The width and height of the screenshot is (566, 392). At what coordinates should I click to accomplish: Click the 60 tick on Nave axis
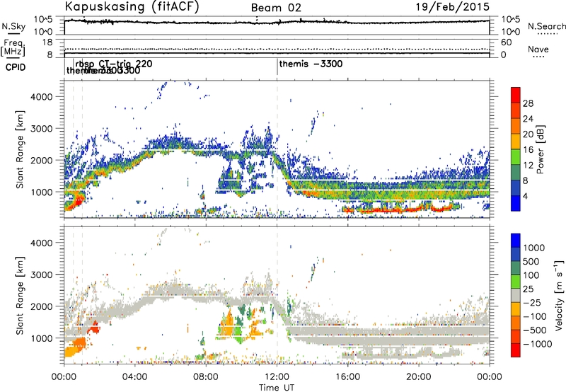pyautogui.click(x=506, y=42)
